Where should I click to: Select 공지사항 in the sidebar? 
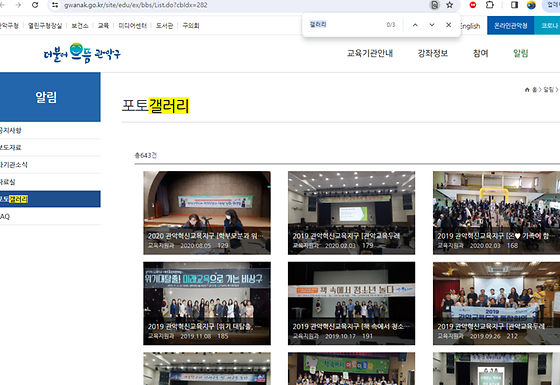click(x=50, y=130)
